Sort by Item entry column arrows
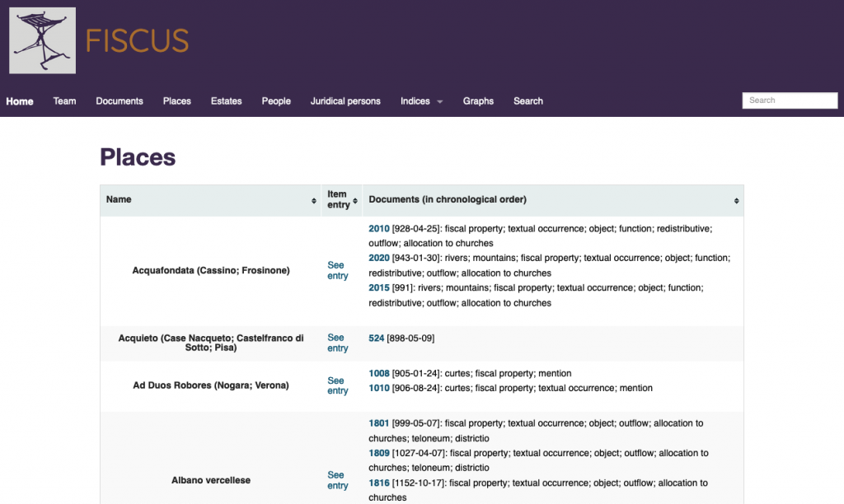This screenshot has height=504, width=844. [x=355, y=201]
